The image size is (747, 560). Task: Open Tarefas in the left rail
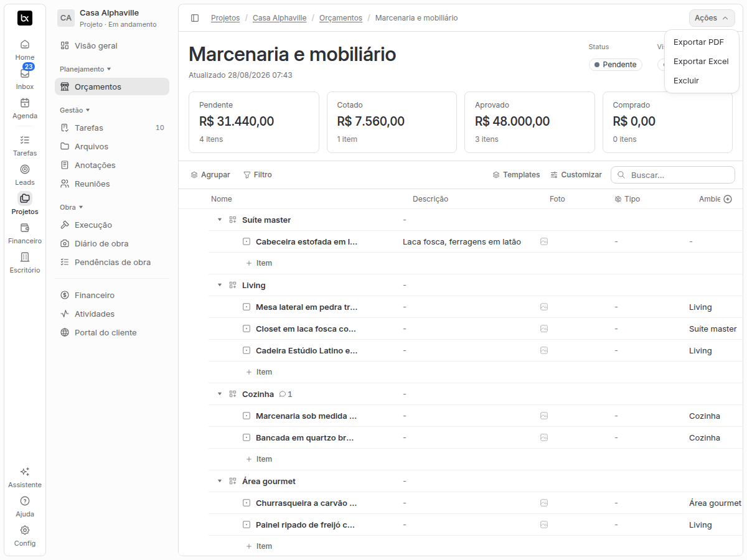[25, 146]
